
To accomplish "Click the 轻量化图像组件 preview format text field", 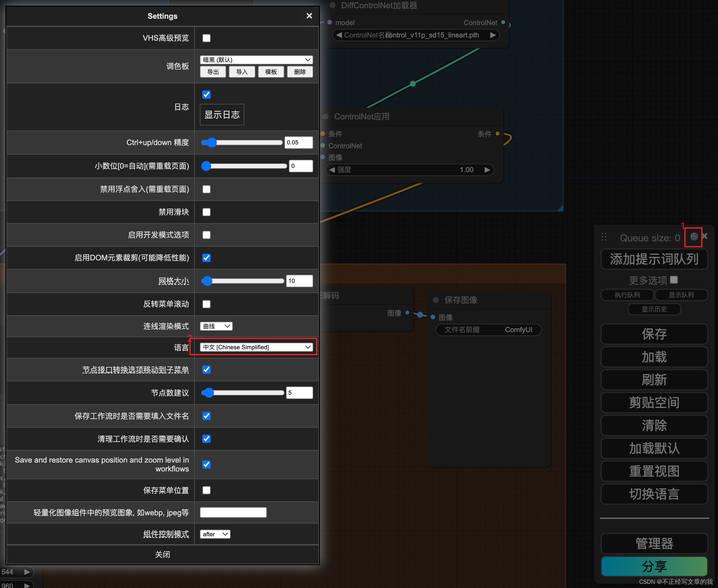I will (x=233, y=512).
